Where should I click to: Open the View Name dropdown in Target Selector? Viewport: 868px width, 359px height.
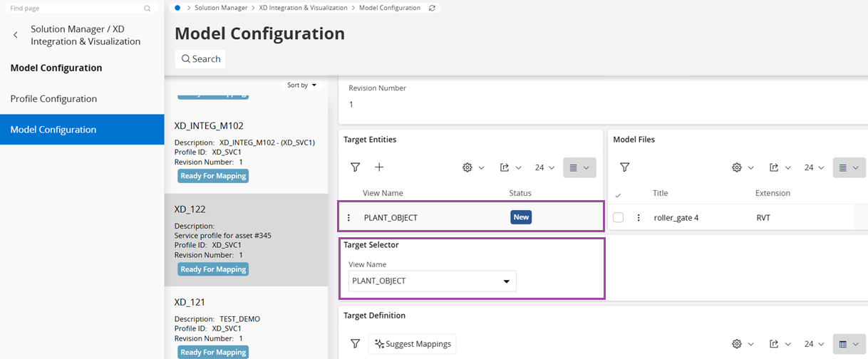tap(433, 281)
